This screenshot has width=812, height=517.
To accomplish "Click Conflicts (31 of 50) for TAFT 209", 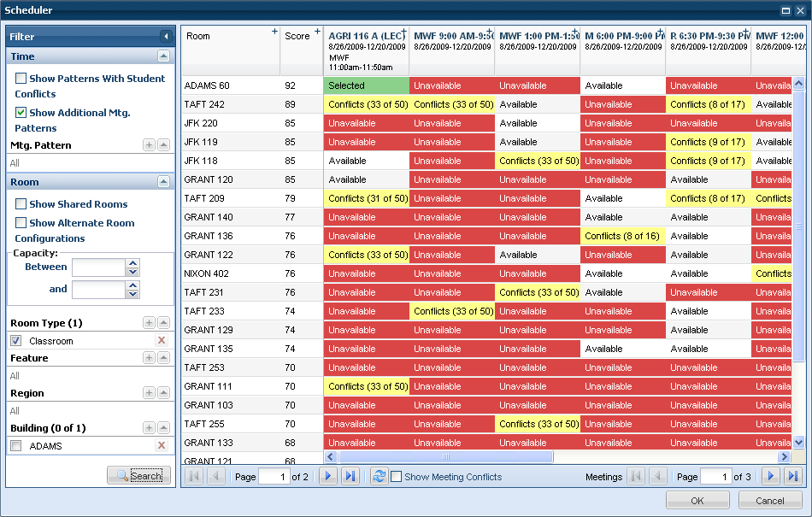I will (x=366, y=198).
